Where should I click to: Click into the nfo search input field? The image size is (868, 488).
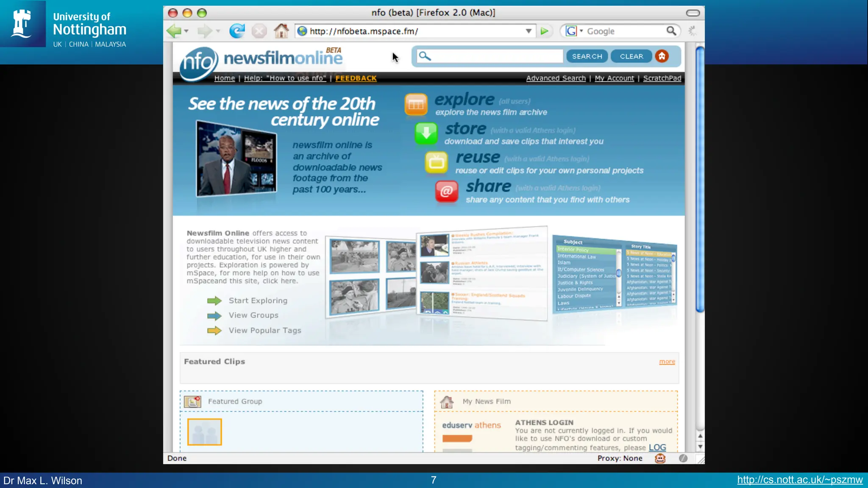(496, 56)
